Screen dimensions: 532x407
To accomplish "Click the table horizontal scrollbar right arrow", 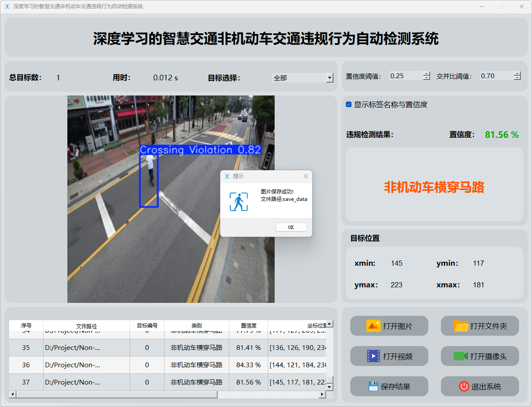I will coord(322,394).
